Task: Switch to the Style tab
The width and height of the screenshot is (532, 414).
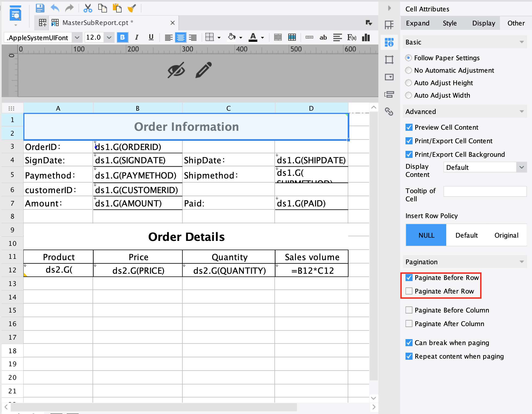Action: tap(449, 23)
